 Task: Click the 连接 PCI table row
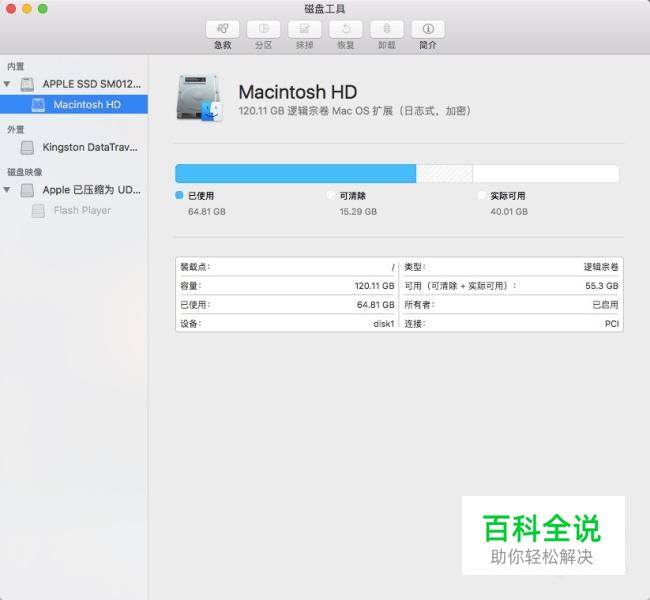[511, 323]
